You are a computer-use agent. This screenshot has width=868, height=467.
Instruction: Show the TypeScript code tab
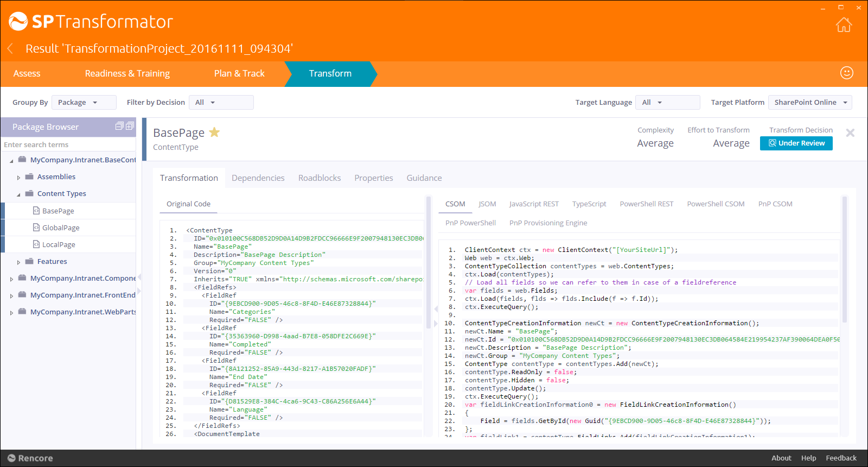pos(589,204)
